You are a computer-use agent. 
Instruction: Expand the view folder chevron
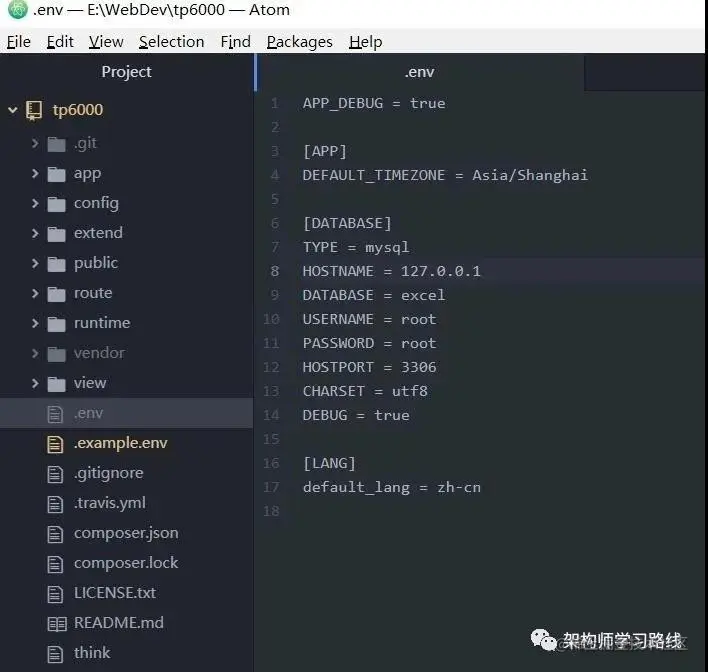tap(35, 383)
